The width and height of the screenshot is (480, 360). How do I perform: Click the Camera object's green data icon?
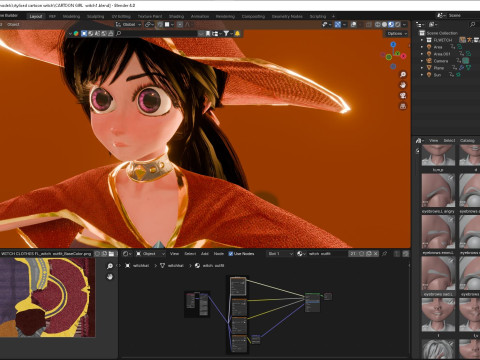(466, 61)
